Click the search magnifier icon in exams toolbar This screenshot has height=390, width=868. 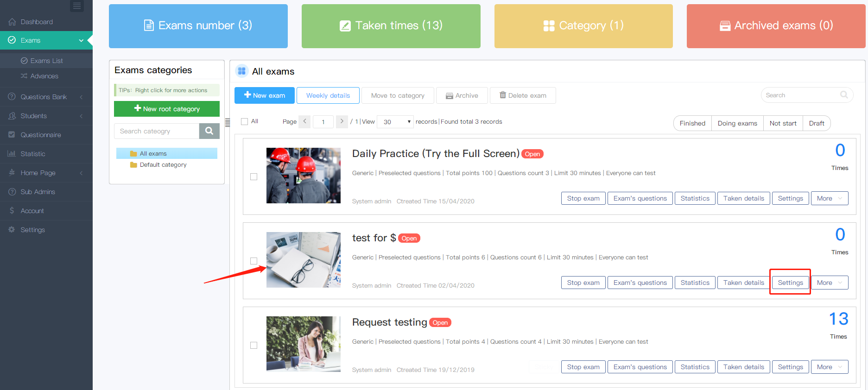(x=844, y=95)
